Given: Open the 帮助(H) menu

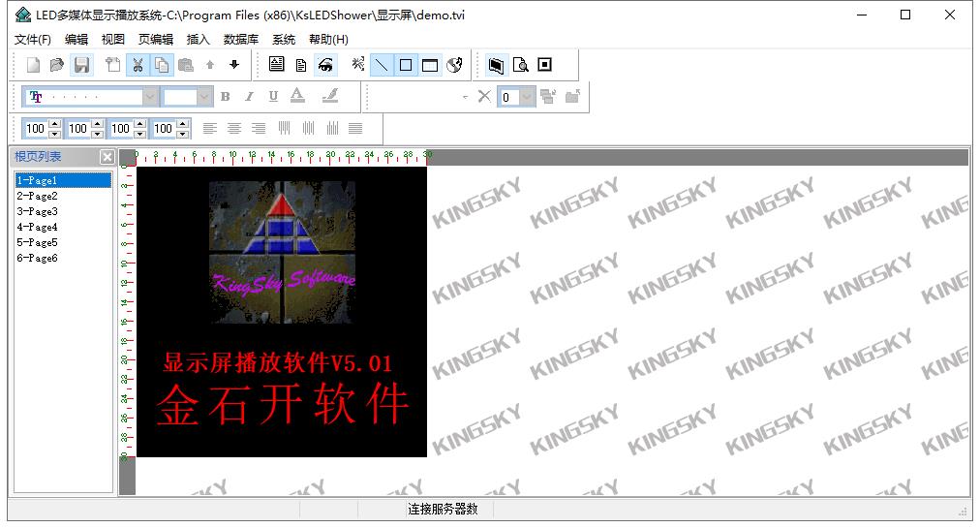Looking at the screenshot, I should coord(328,40).
